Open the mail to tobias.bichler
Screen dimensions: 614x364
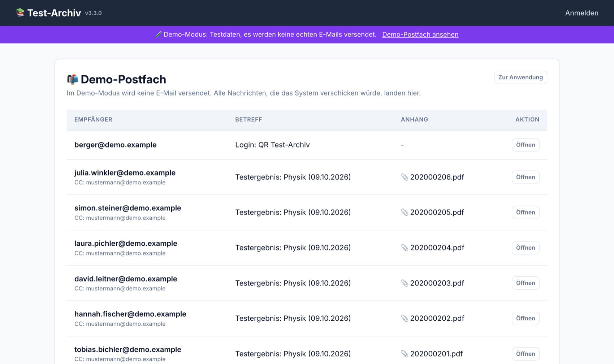[526, 354]
